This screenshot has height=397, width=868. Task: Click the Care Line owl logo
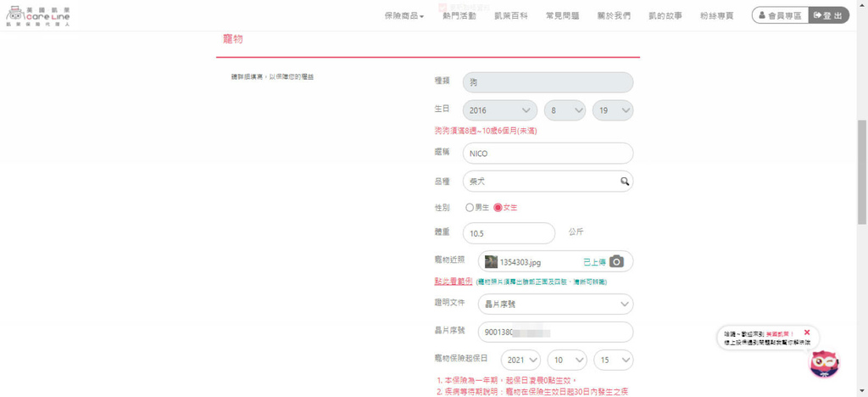click(x=37, y=17)
